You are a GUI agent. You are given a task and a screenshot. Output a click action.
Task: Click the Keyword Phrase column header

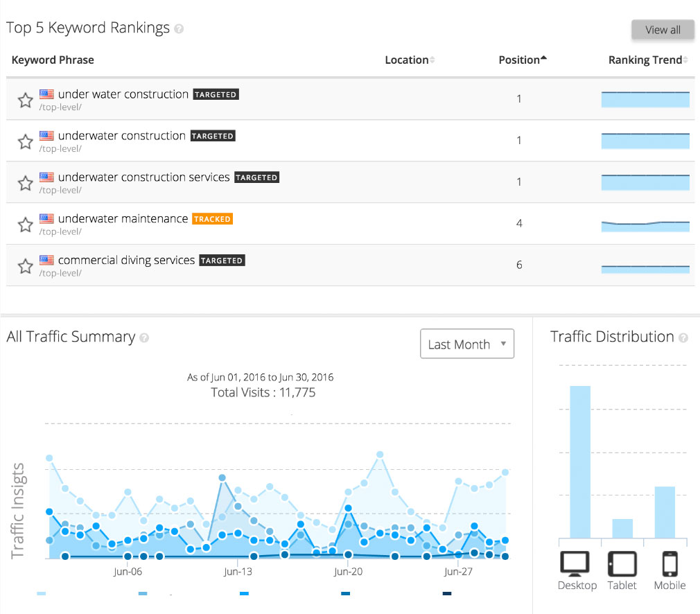pyautogui.click(x=53, y=60)
